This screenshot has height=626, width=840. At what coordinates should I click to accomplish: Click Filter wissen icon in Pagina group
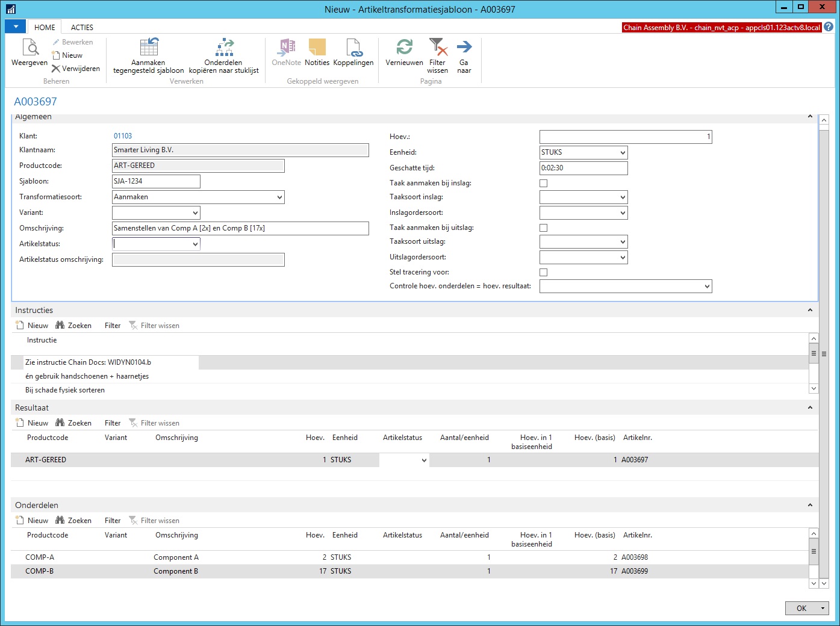[438, 47]
